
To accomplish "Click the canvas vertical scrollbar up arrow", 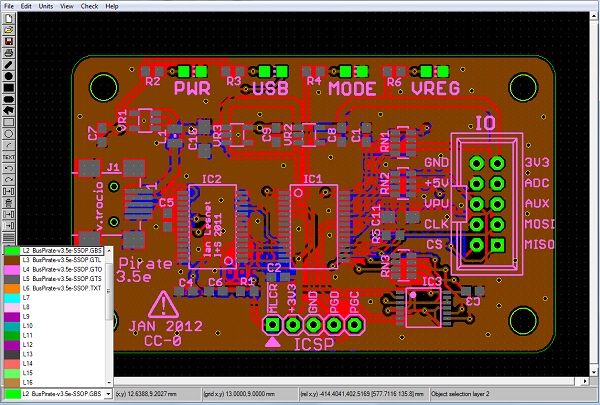I will pos(594,15).
